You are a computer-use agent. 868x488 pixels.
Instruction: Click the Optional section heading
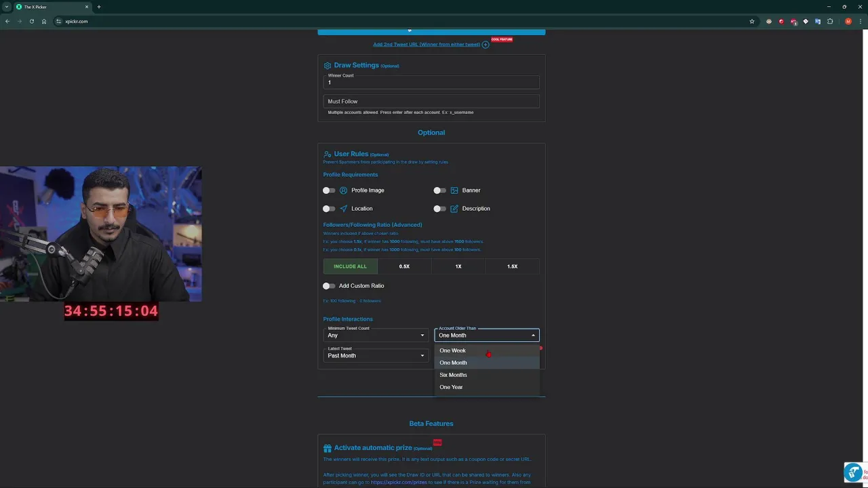click(431, 133)
